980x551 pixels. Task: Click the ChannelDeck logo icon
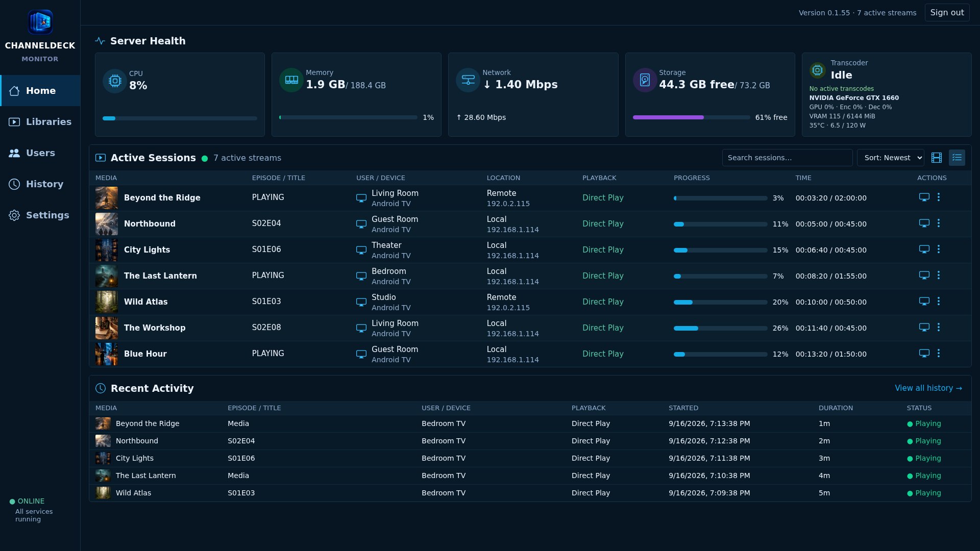click(x=40, y=22)
